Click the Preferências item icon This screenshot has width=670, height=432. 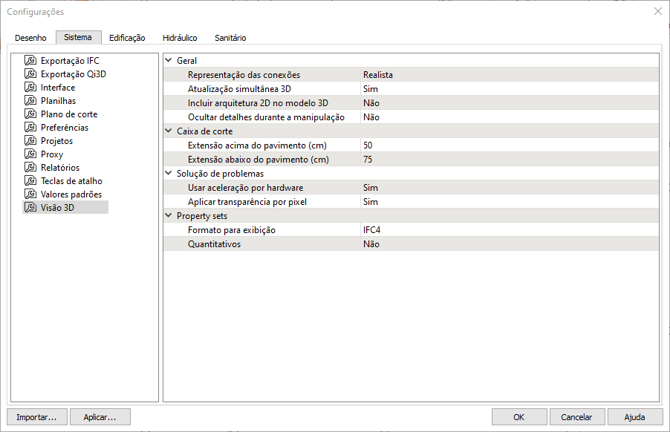31,128
